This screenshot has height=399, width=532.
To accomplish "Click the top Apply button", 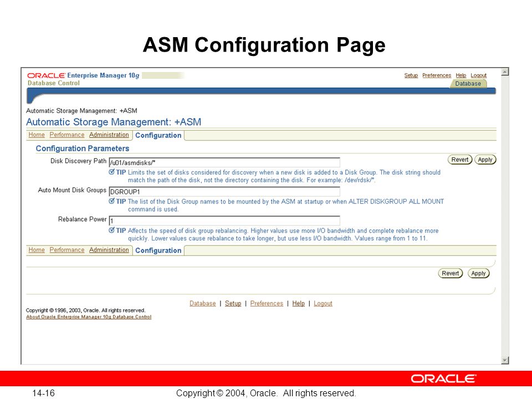I will point(485,160).
